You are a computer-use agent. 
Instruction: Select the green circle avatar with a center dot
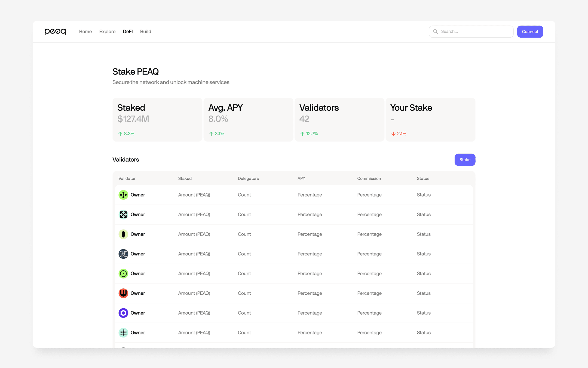123,273
